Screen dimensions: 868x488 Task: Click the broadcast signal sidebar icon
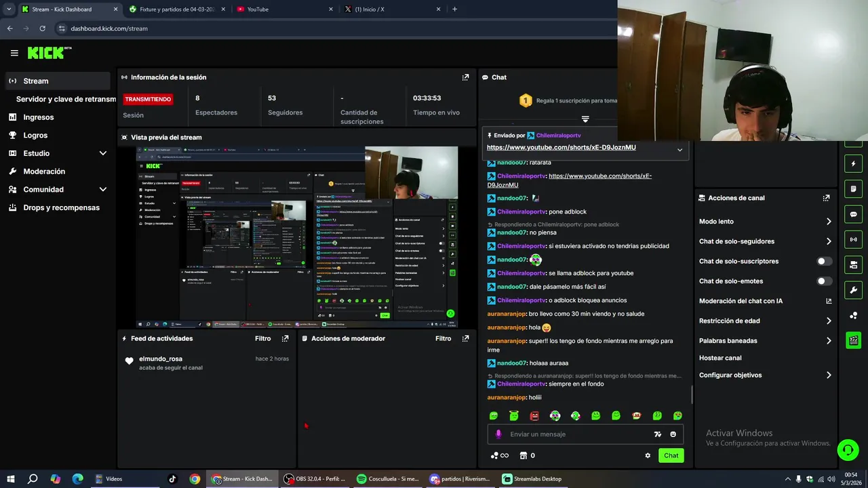[853, 239]
